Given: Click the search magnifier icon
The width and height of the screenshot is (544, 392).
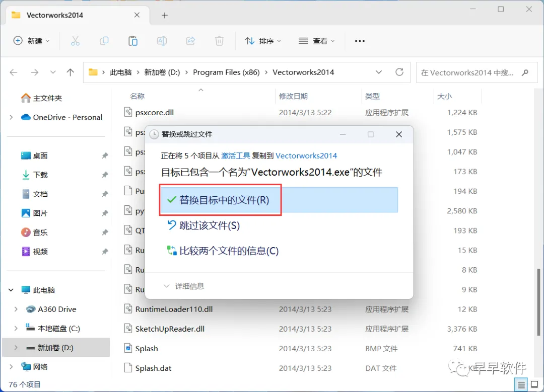Looking at the screenshot, I should (x=525, y=72).
